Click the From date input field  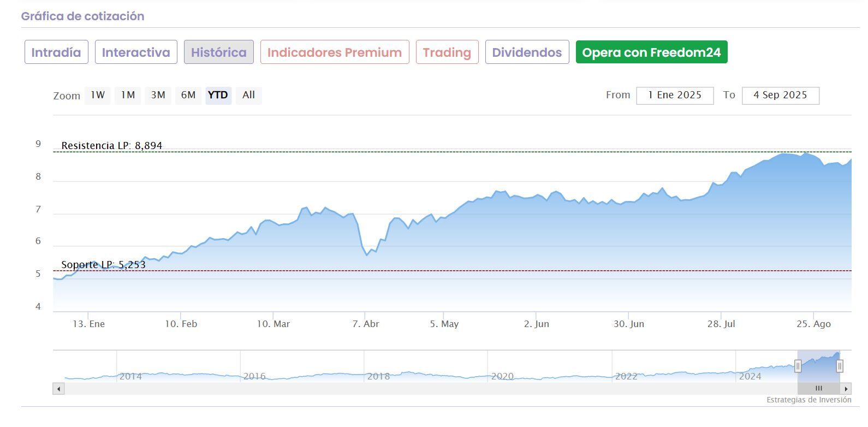[x=675, y=95]
